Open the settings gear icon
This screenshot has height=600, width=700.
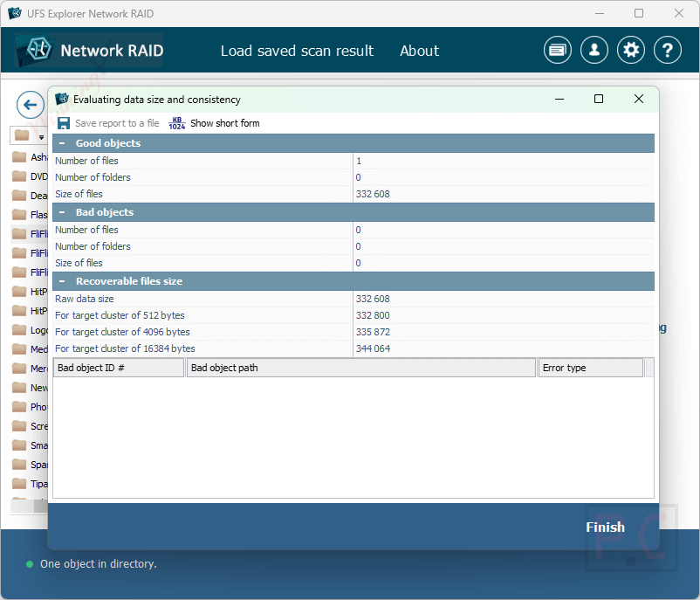tap(630, 50)
